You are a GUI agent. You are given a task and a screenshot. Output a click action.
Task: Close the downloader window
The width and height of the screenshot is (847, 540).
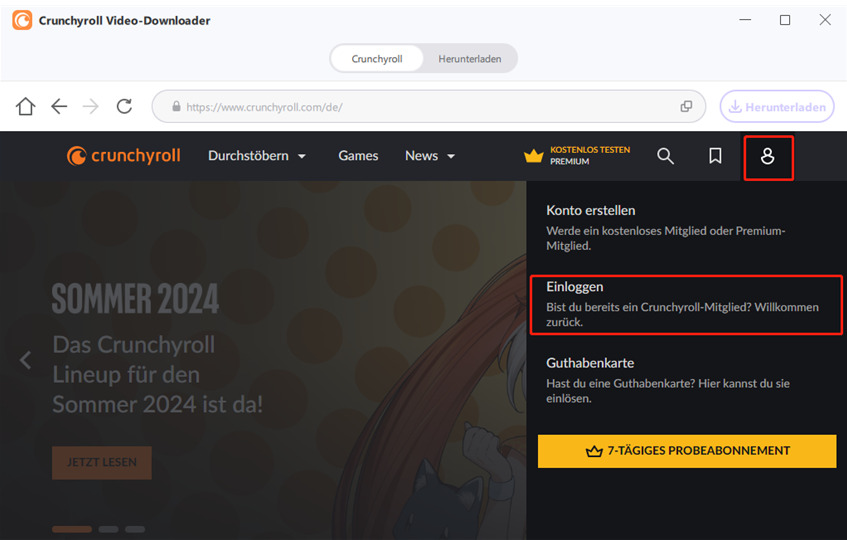pos(825,20)
